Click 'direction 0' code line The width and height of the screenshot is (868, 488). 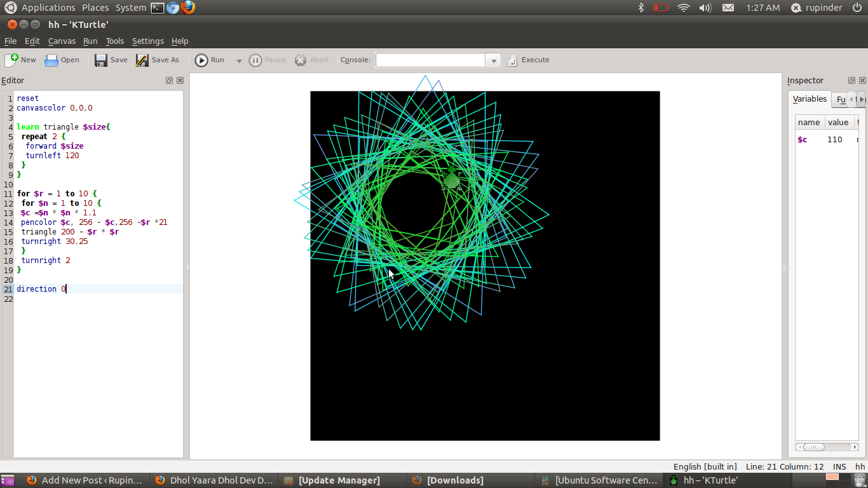point(41,289)
